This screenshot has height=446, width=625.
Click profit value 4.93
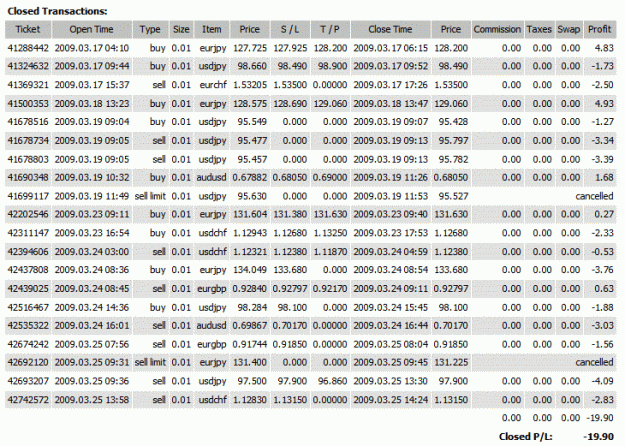coord(604,104)
